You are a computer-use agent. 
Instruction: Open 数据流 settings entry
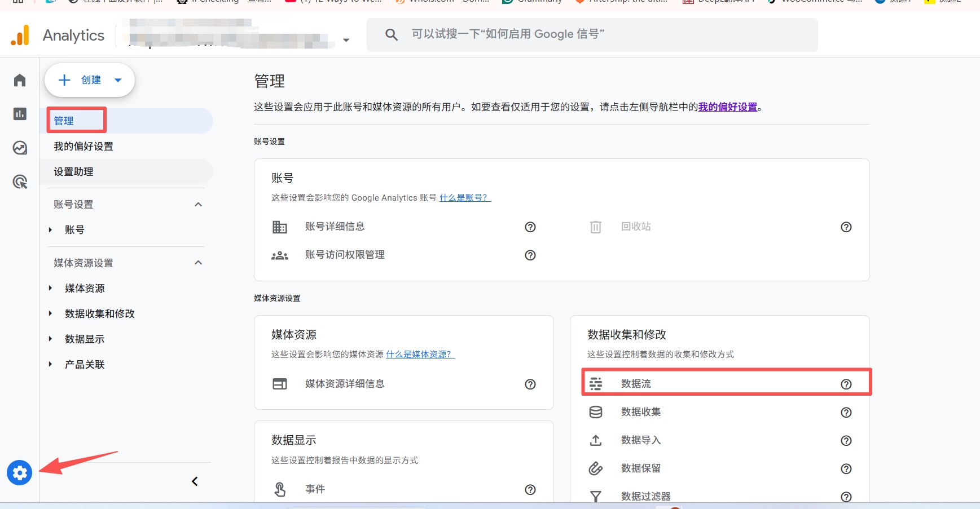point(636,384)
